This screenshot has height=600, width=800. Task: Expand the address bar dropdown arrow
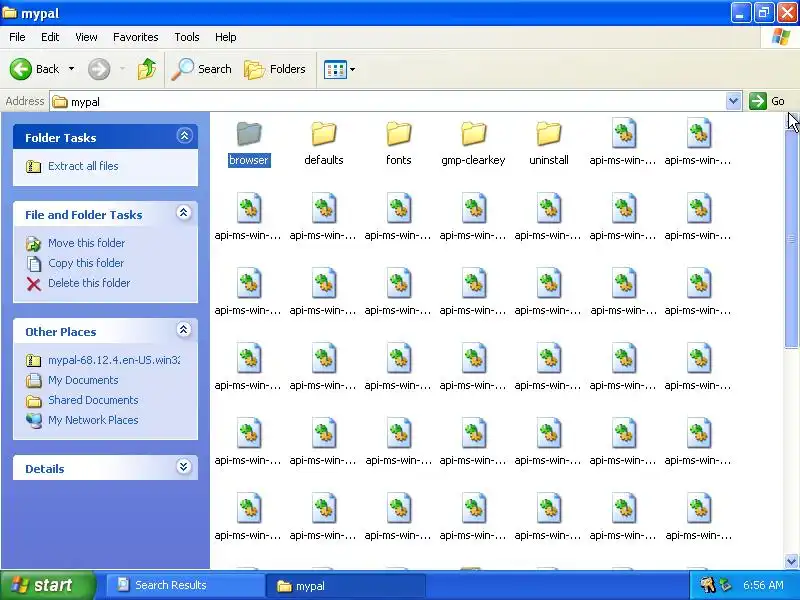tap(733, 101)
